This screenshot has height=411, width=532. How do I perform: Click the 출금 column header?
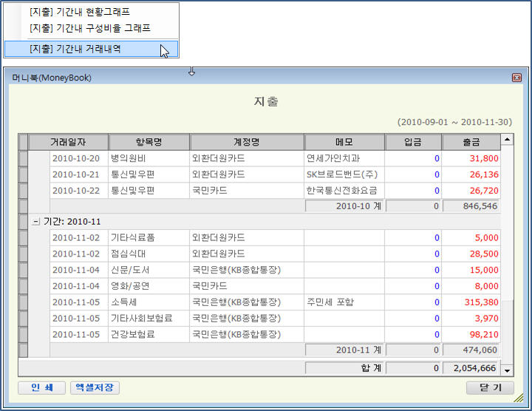471,142
